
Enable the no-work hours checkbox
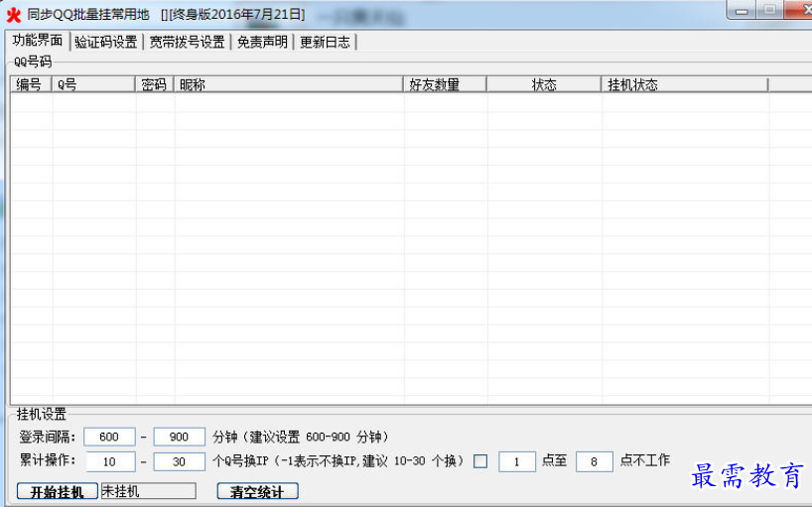480,461
